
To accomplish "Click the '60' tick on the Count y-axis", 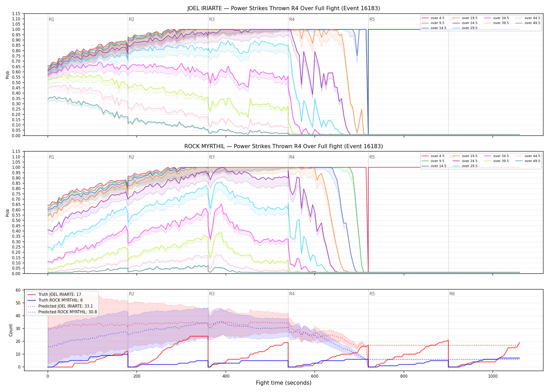I will (x=18, y=290).
